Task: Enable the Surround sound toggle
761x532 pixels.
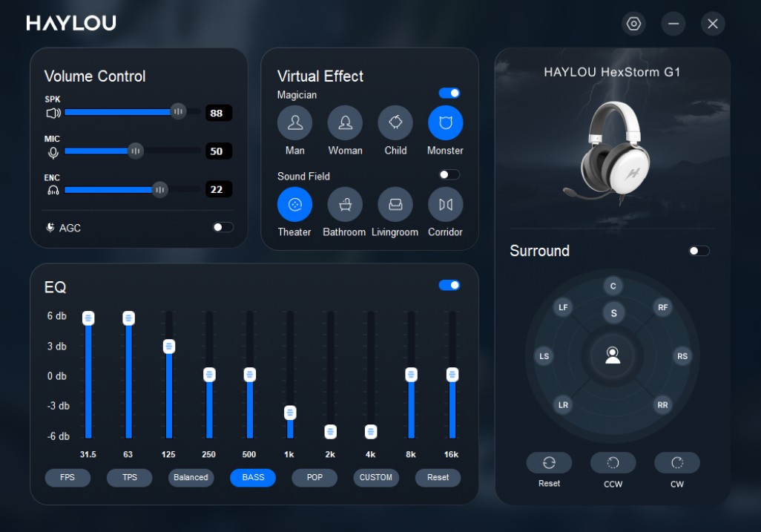Action: tap(698, 251)
